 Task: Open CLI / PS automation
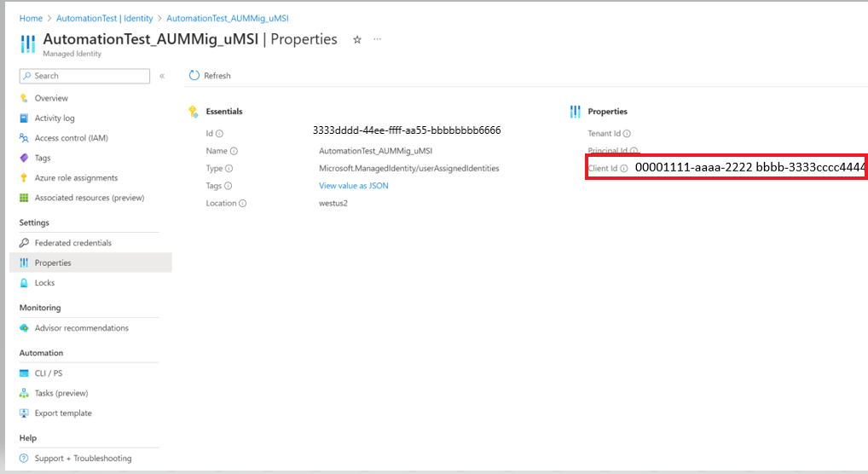pos(49,373)
